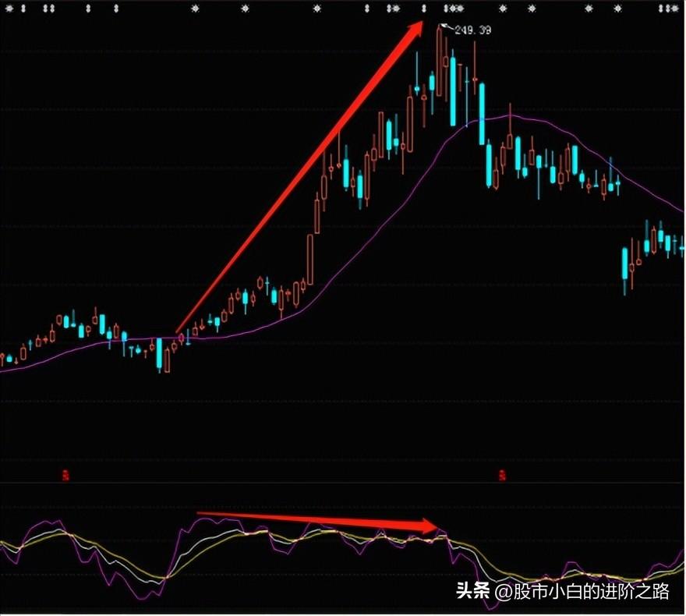
Task: Select the long red candle midway up the rally
Action: (x=309, y=257)
